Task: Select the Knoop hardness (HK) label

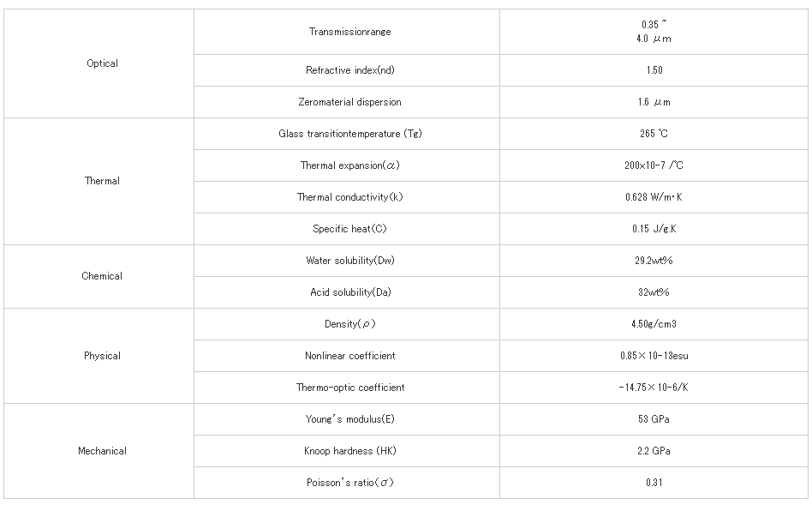Action: [349, 451]
